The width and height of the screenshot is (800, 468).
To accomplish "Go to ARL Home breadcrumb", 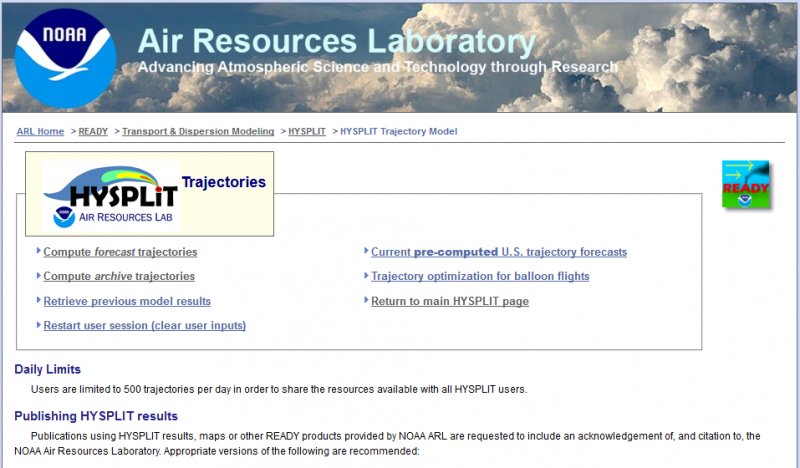I will click(40, 131).
